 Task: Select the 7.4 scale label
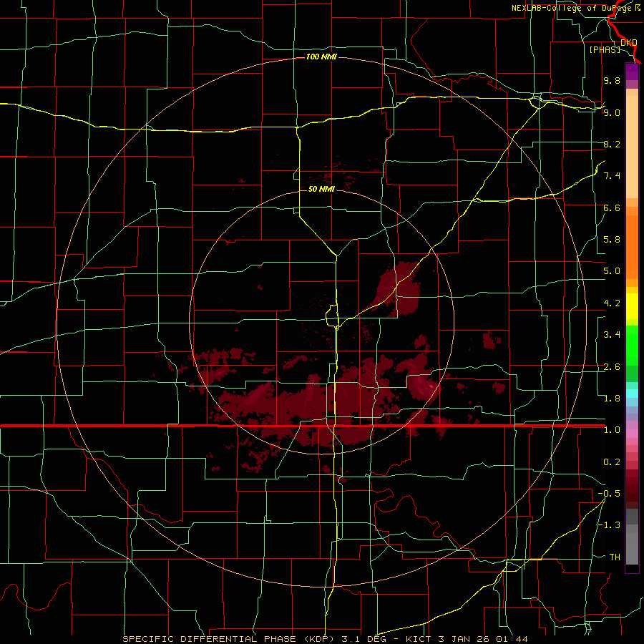coord(612,176)
